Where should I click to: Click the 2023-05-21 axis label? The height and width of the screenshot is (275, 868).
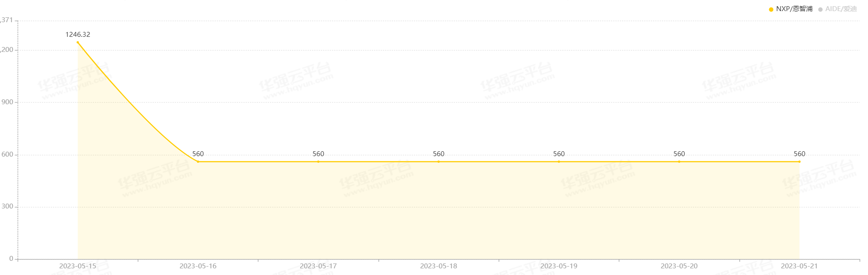799,266
